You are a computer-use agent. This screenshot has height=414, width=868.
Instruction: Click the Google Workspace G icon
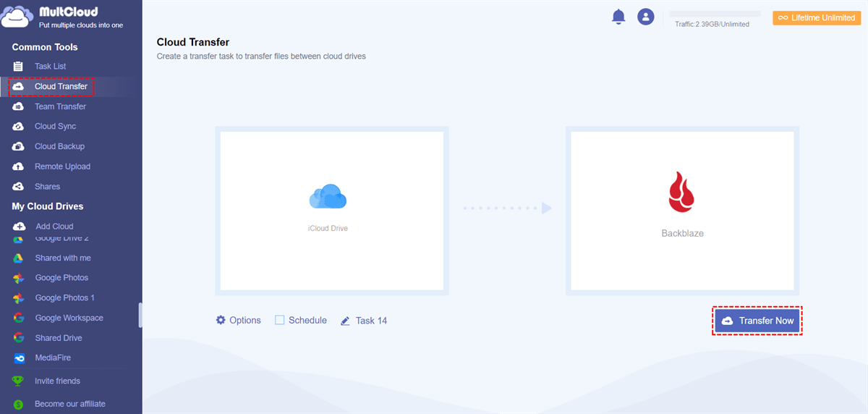(x=20, y=318)
